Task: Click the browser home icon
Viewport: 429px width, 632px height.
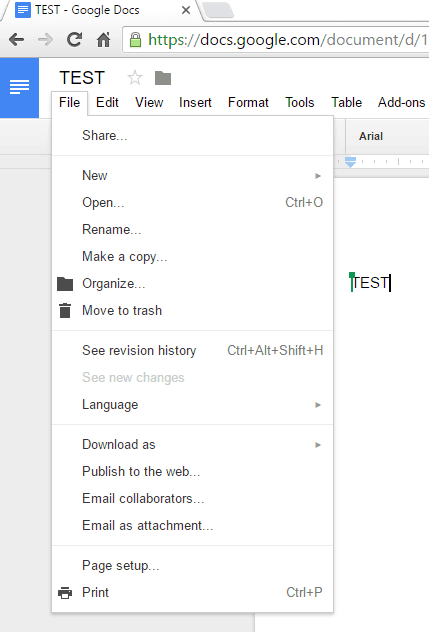Action: tap(104, 40)
